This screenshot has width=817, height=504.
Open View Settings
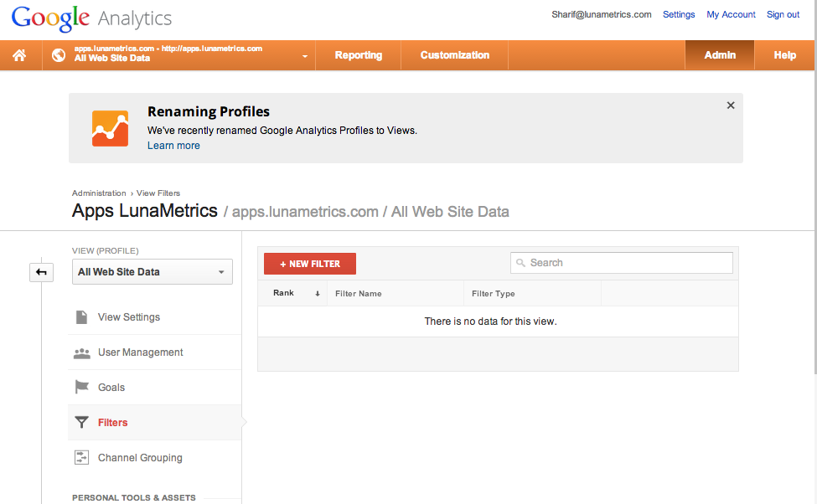click(129, 317)
